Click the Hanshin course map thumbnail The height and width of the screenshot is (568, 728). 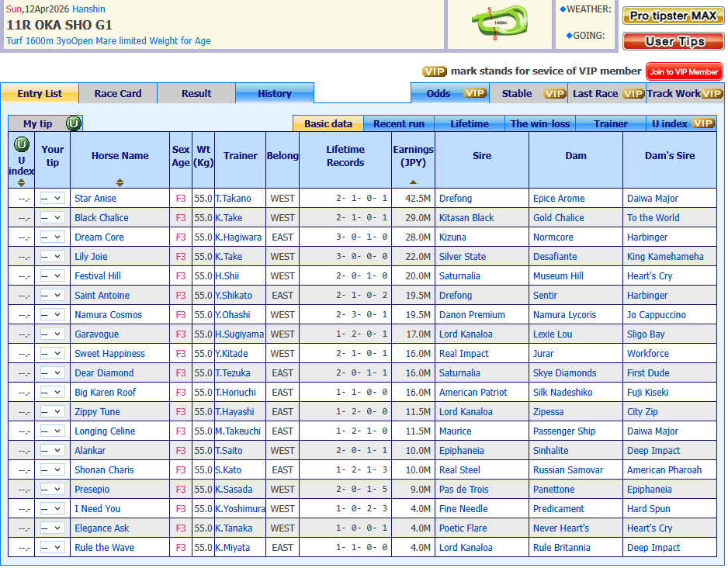(500, 23)
